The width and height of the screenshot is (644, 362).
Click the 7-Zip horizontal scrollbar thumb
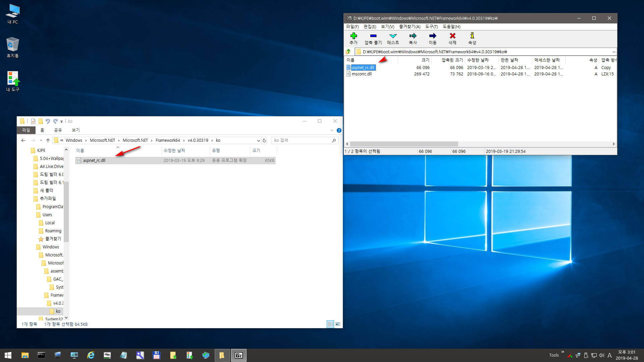click(x=404, y=144)
